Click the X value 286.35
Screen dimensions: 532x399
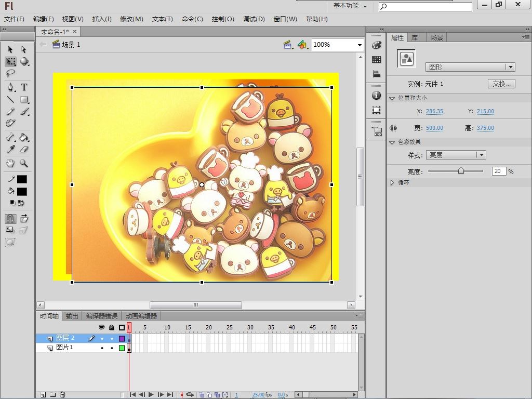click(x=434, y=111)
